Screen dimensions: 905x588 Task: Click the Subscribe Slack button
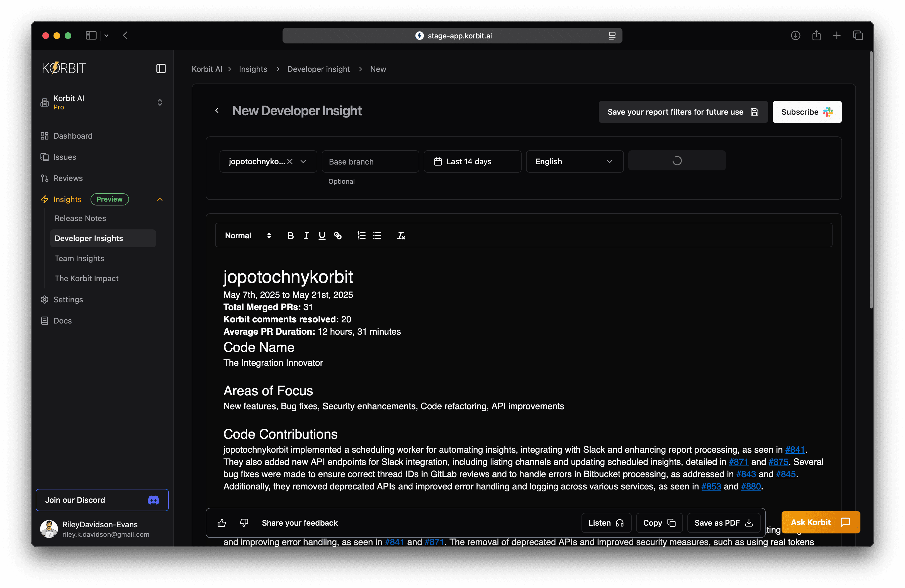coord(807,112)
